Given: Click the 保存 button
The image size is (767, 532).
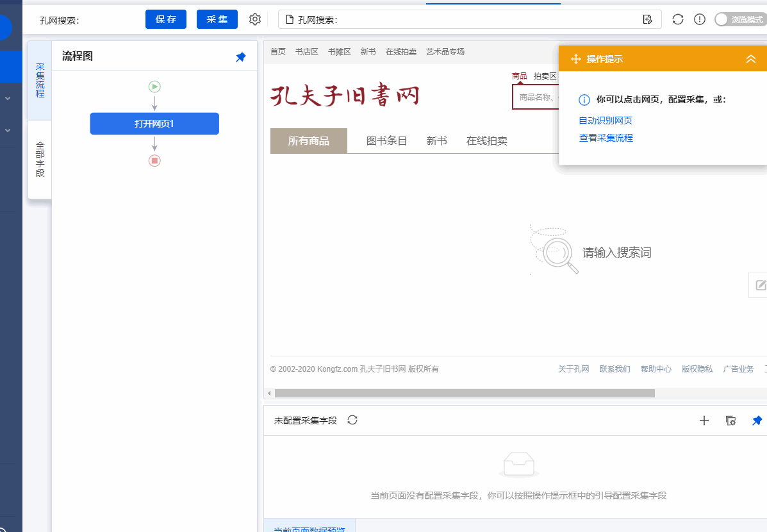Looking at the screenshot, I should coord(166,20).
